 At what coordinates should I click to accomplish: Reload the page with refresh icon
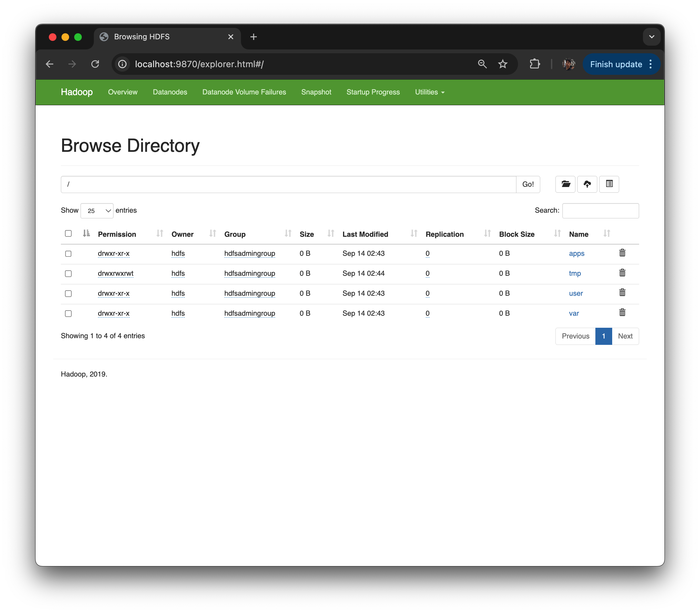(x=95, y=64)
